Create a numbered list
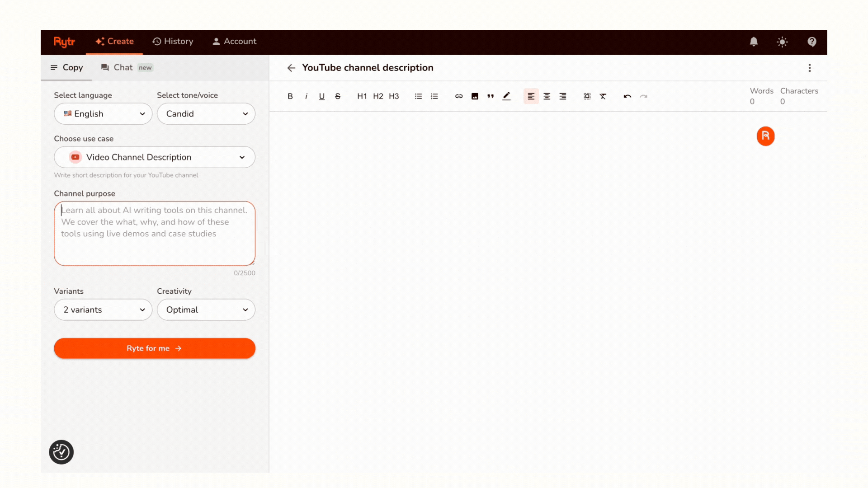 [434, 96]
